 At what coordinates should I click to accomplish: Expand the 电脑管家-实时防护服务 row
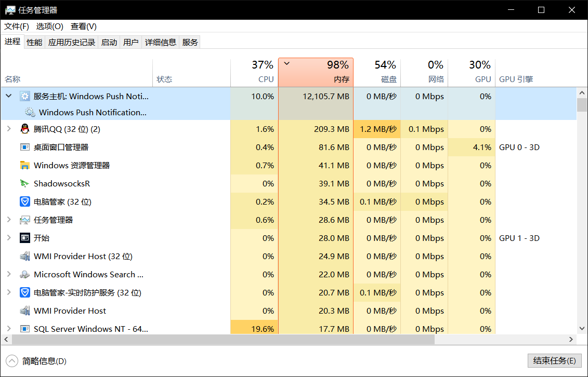click(9, 292)
